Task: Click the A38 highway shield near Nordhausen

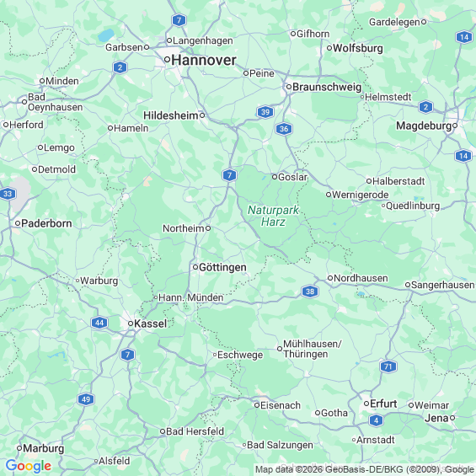Action: pyautogui.click(x=310, y=291)
